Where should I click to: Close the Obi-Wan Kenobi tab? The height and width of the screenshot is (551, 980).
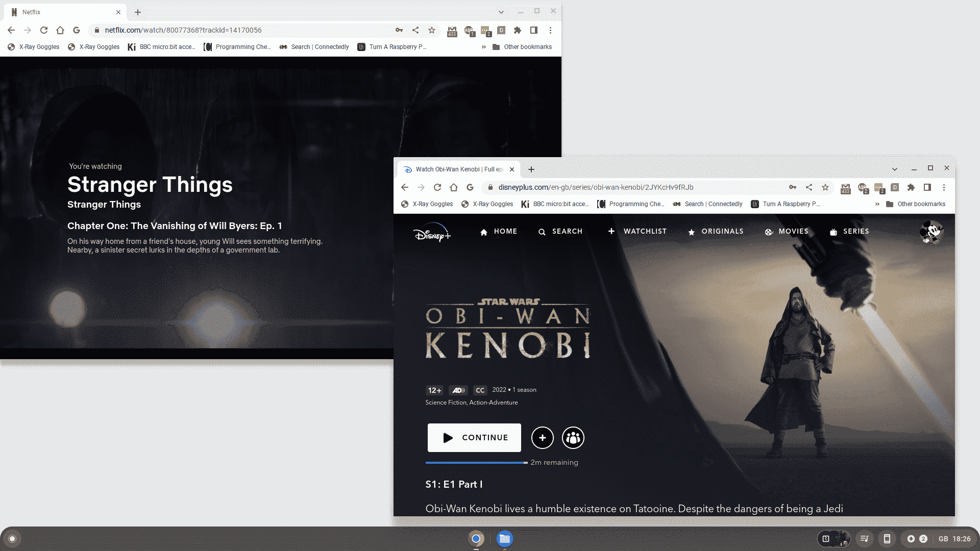pos(512,169)
